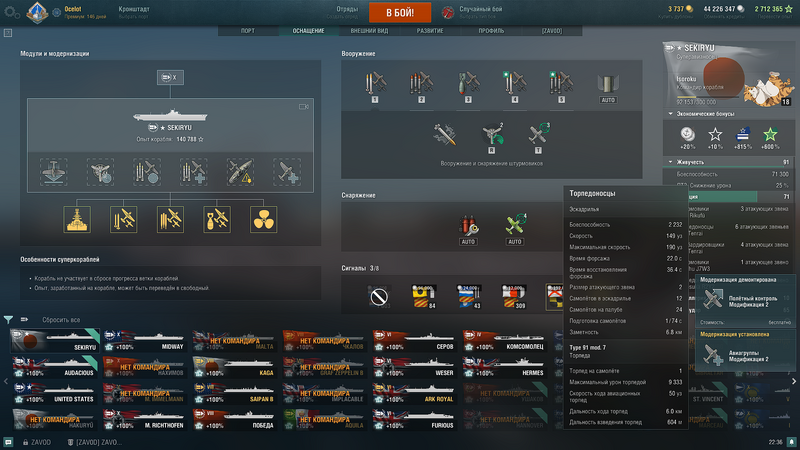Select the AUDACIOUS ship in carousel
The image size is (800, 450).
54,367
